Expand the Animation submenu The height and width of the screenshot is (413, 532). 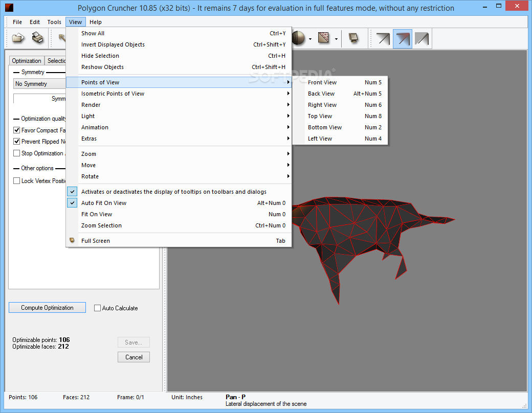click(179, 127)
